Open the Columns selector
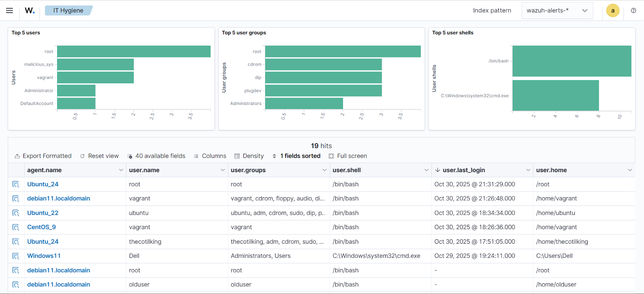The height and width of the screenshot is (294, 644). [210, 156]
